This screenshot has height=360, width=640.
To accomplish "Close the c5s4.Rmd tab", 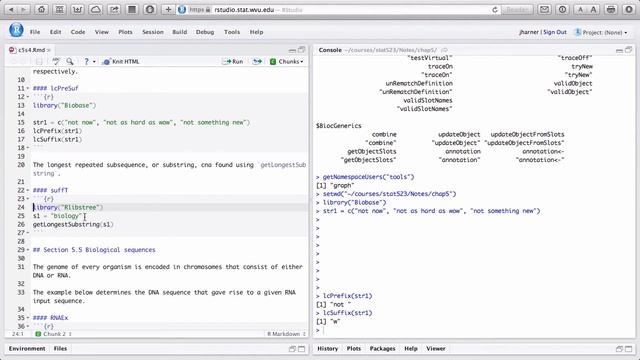I will pos(49,50).
